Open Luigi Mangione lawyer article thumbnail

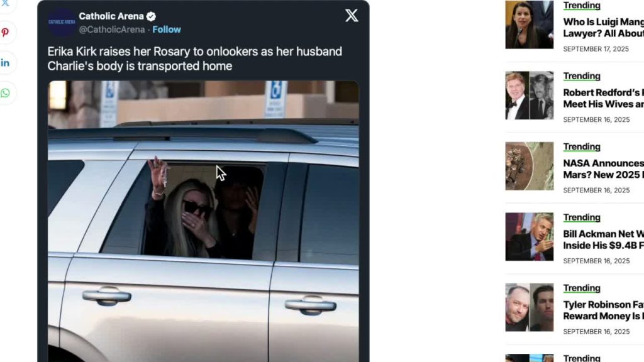(x=530, y=25)
